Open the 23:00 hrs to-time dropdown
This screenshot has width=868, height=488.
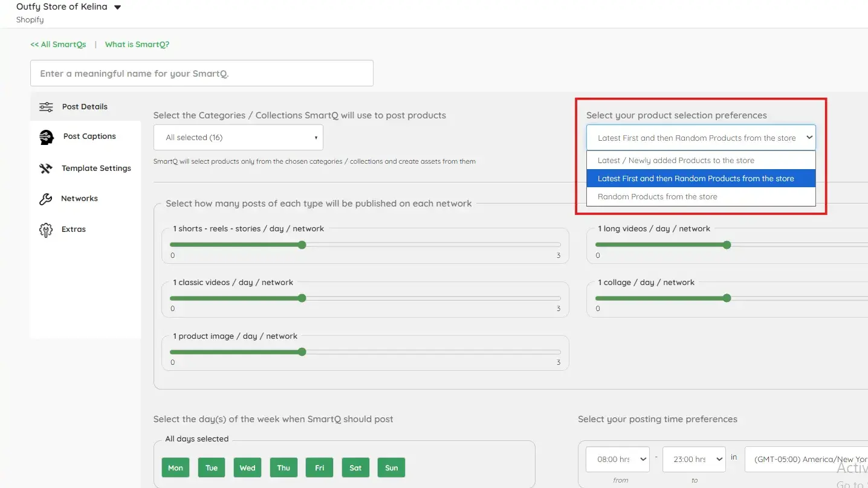click(694, 460)
